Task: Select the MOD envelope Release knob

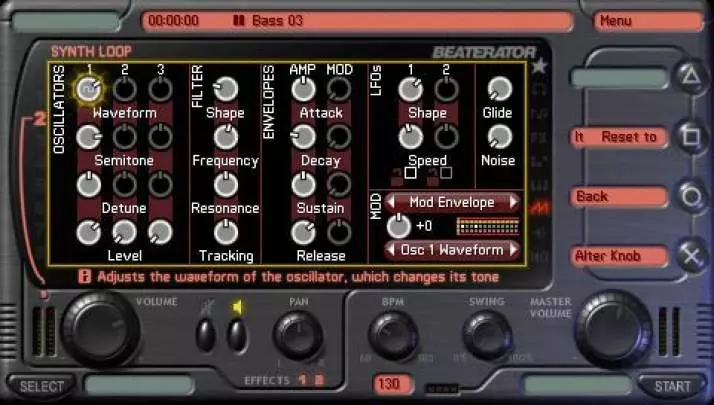Action: pyautogui.click(x=339, y=232)
